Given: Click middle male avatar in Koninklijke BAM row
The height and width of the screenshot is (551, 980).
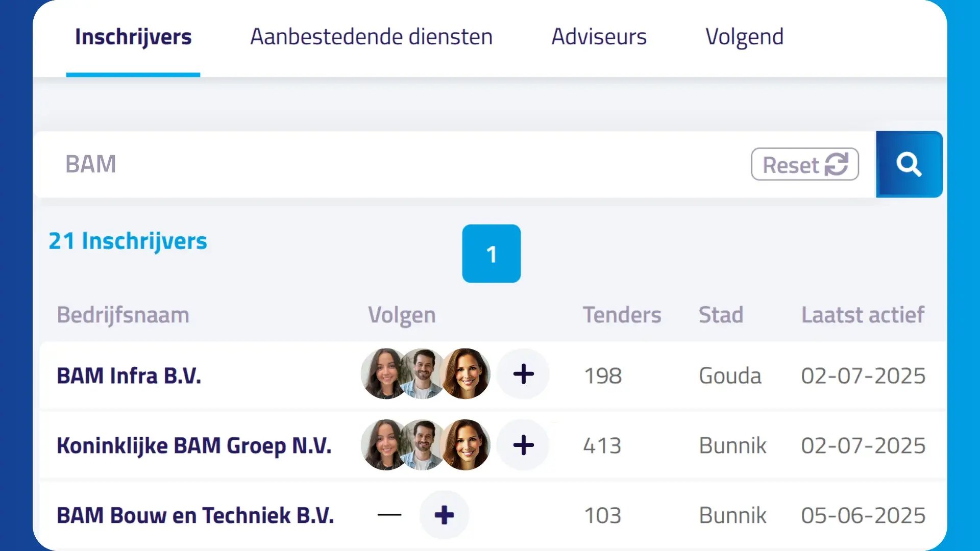Looking at the screenshot, I should 423,445.
